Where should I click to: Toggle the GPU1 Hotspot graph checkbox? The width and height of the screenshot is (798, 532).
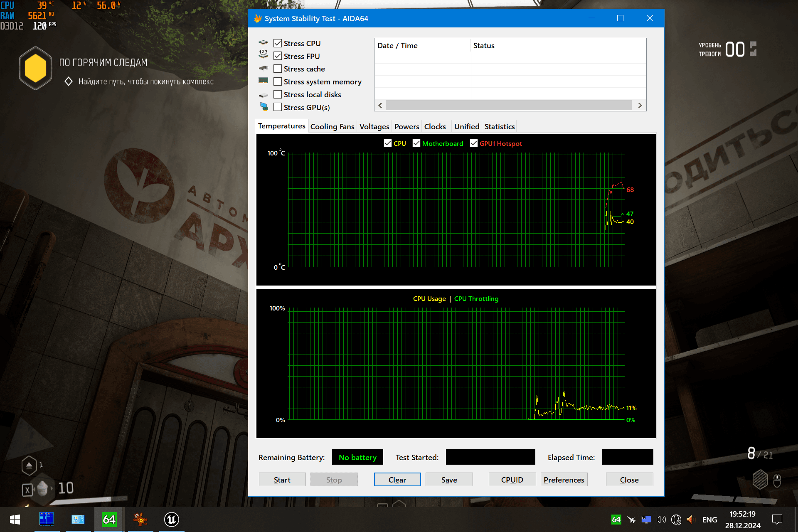pyautogui.click(x=474, y=143)
